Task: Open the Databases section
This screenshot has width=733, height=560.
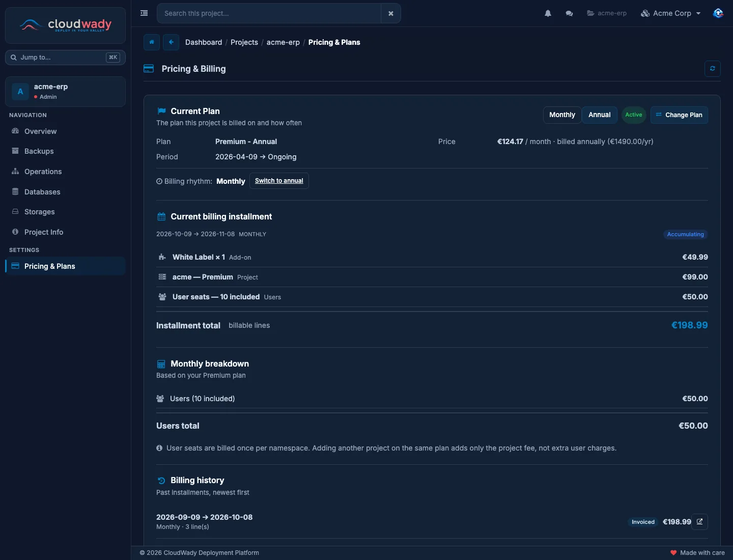Action: (65, 192)
